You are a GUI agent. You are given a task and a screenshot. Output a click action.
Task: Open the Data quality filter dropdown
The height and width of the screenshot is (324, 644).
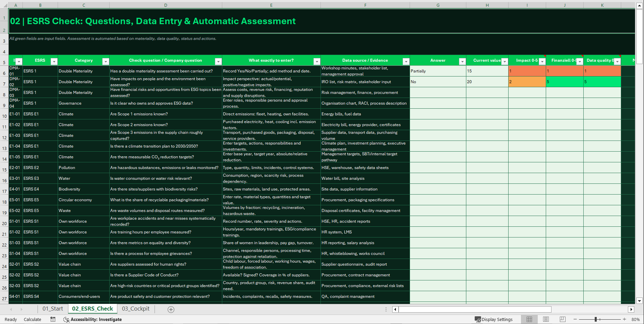click(617, 61)
